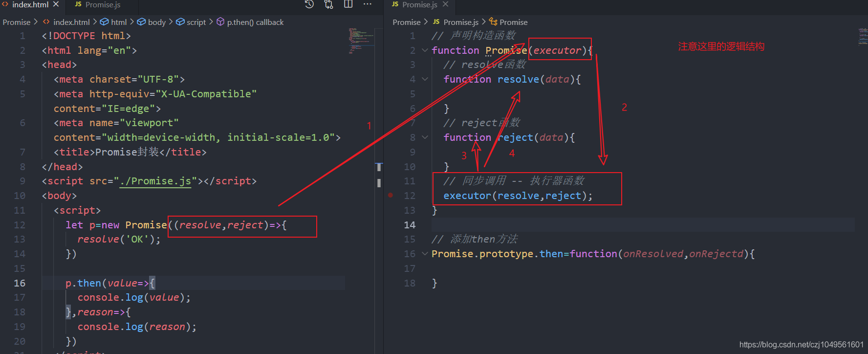Click the '// 声明构造函数' comment

[x=474, y=36]
